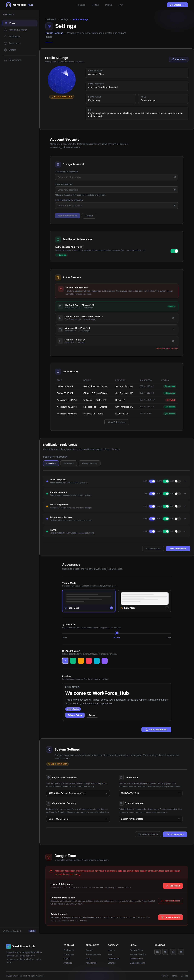Screen dimensions: 194x980
Task: Click the current password input field
Action: tap(117, 177)
